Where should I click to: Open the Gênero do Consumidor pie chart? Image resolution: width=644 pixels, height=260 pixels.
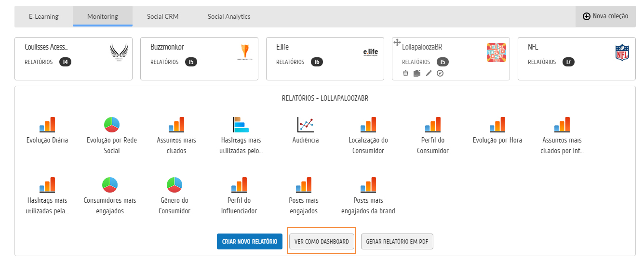(x=174, y=184)
